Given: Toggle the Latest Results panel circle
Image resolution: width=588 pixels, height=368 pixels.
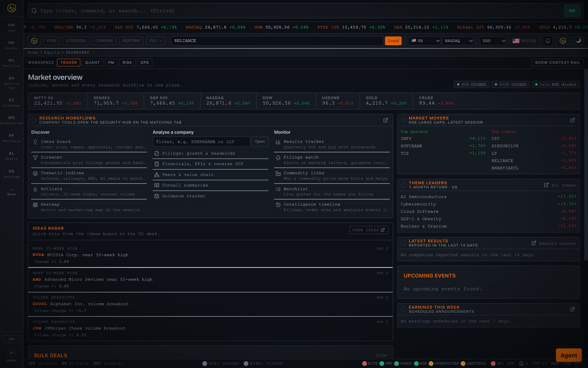Looking at the screenshot, I should pyautogui.click(x=403, y=243).
